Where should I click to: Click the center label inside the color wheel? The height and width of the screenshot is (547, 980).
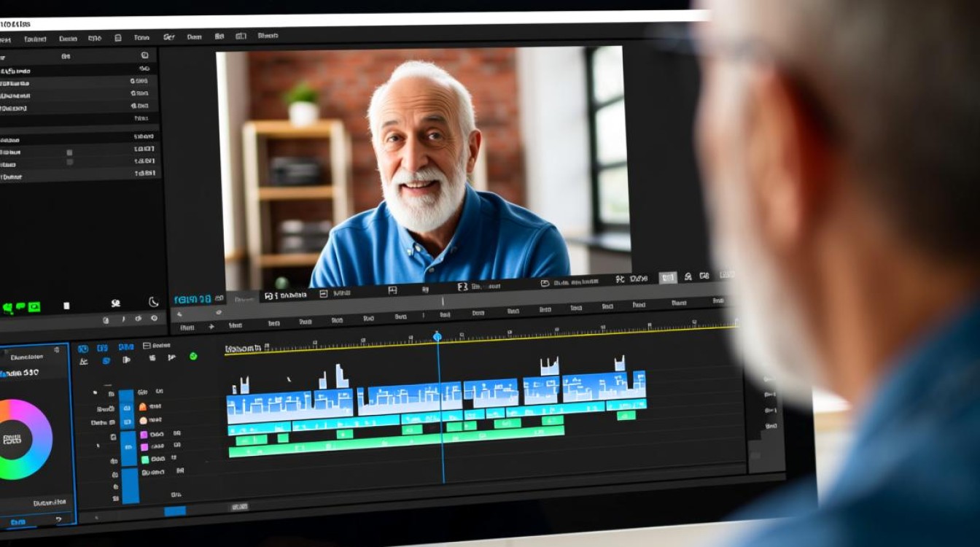pyautogui.click(x=12, y=439)
